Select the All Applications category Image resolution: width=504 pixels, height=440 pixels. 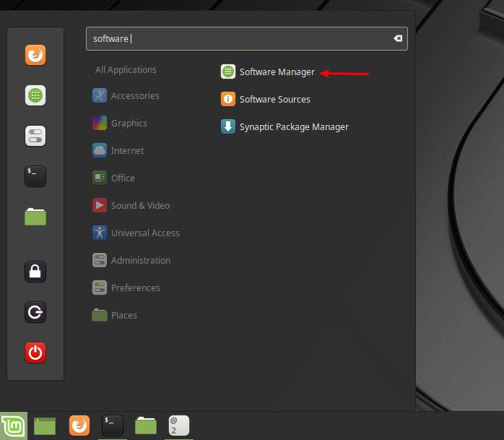(x=126, y=70)
